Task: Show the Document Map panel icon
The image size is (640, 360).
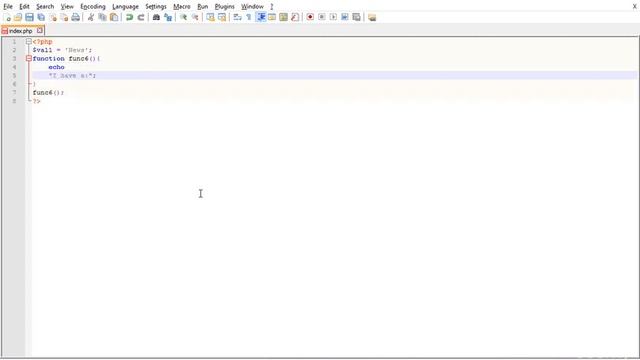Action: (283, 17)
